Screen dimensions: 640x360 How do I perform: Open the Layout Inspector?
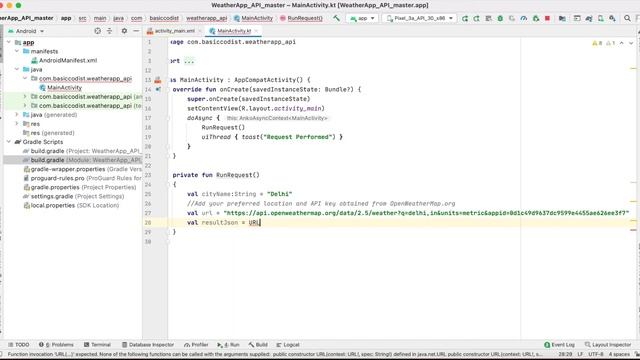(x=608, y=345)
